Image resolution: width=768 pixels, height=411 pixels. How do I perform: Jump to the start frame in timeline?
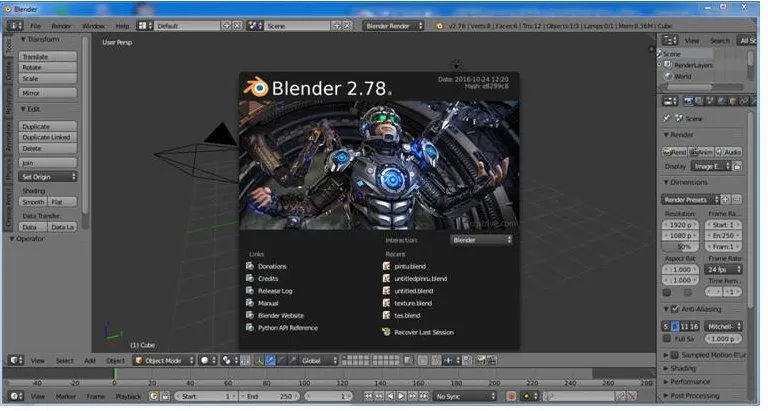pyautogui.click(x=368, y=396)
